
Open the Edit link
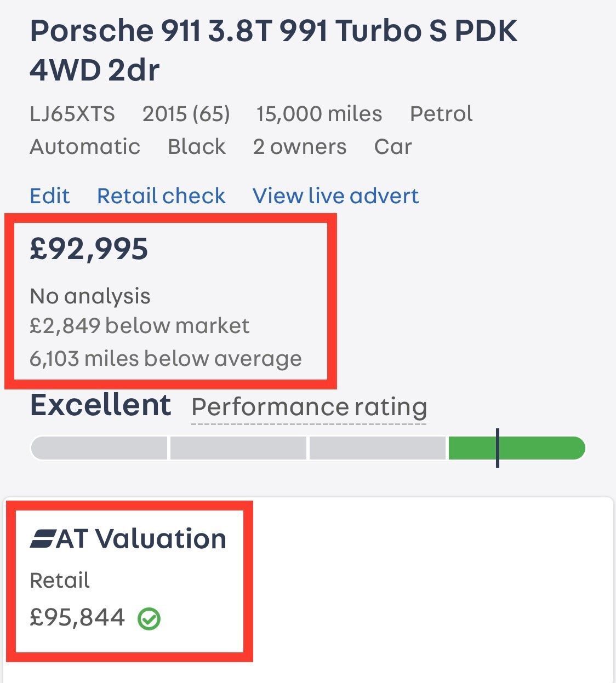pos(50,196)
